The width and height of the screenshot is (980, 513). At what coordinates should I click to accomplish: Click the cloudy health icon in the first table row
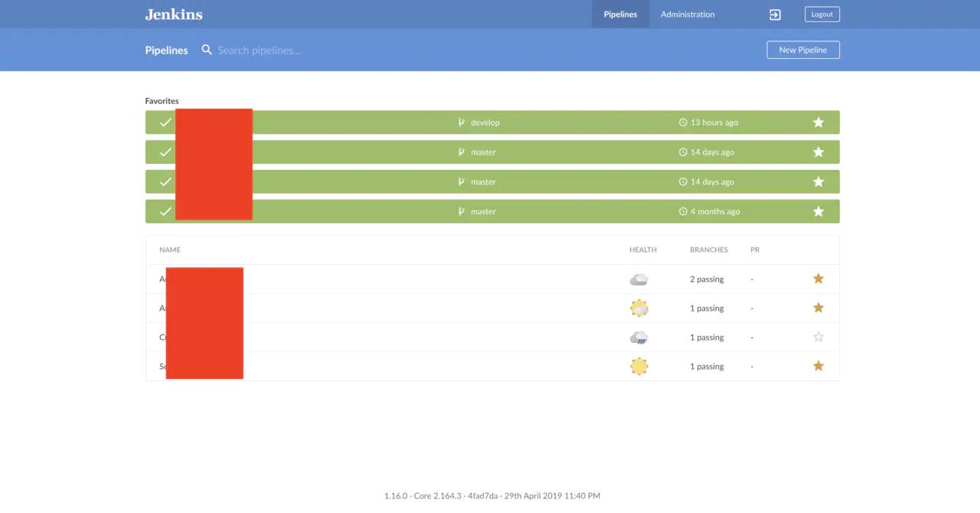click(x=639, y=279)
